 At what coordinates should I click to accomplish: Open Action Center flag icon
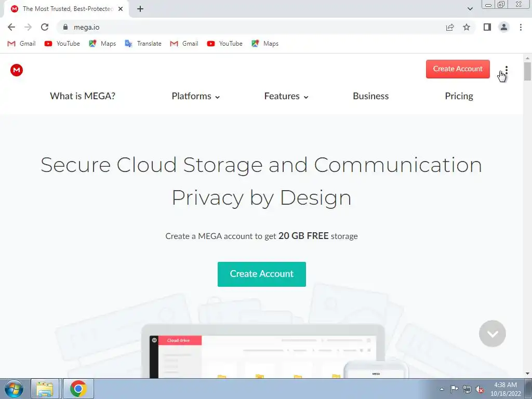tap(454, 389)
